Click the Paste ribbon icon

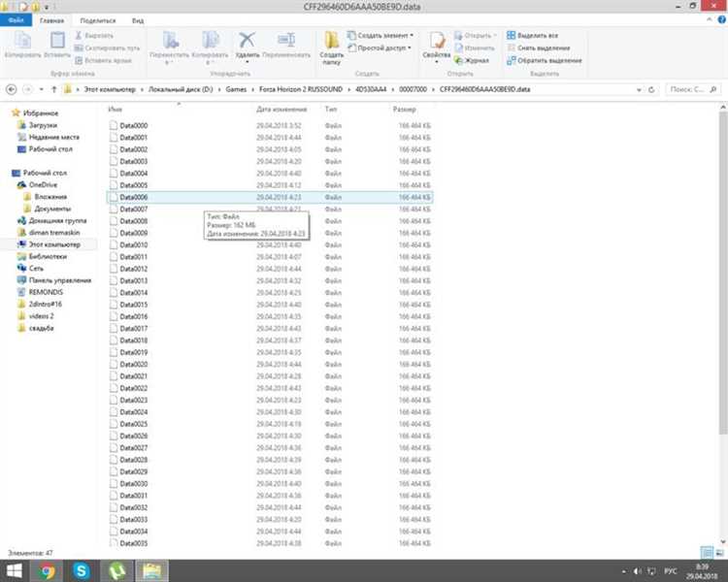[x=57, y=45]
